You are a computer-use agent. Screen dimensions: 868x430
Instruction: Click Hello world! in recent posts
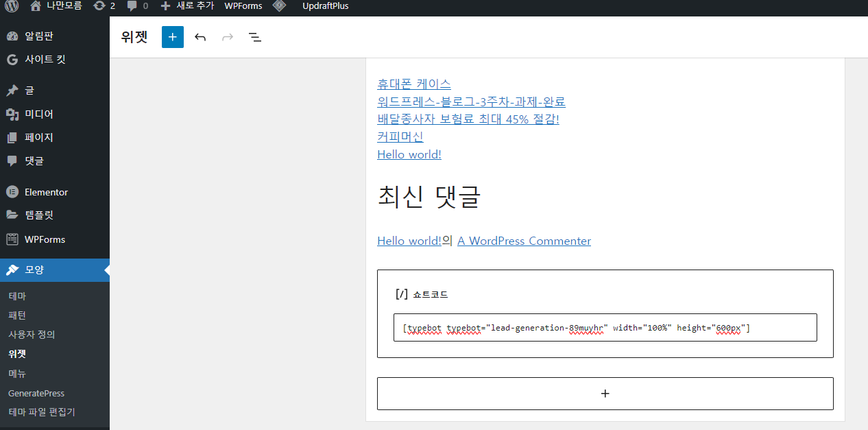click(409, 154)
